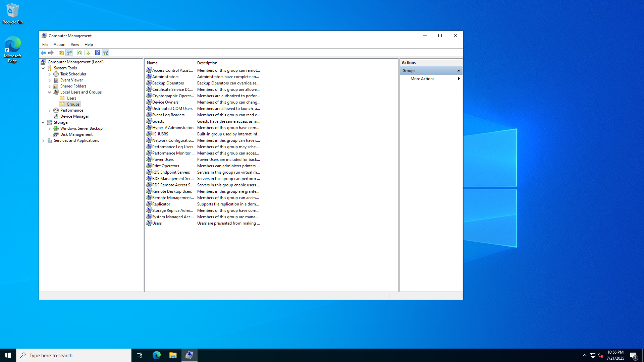The height and width of the screenshot is (362, 644).
Task: Open File Explorer from the taskbar
Action: pos(173,355)
